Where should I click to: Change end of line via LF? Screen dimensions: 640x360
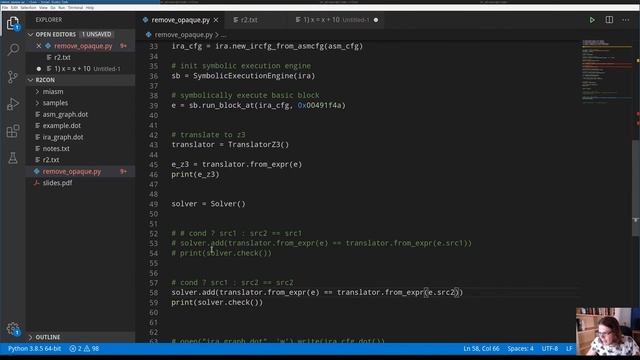coord(569,349)
